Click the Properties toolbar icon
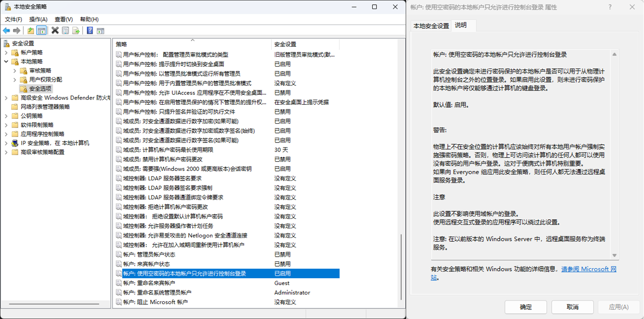The height and width of the screenshot is (319, 644). (x=65, y=30)
